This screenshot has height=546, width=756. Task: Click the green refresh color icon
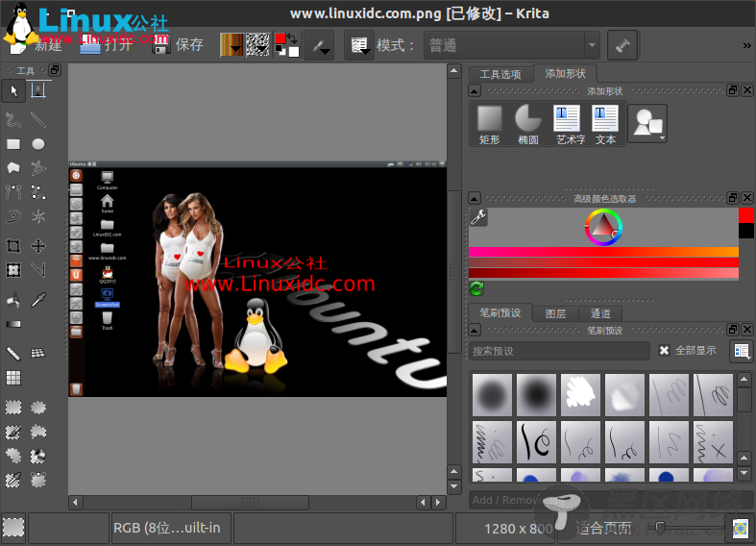(476, 288)
